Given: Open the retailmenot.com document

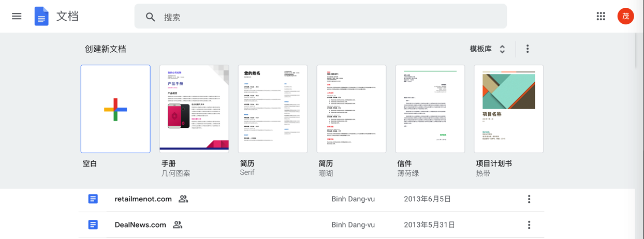Looking at the screenshot, I should point(143,199).
